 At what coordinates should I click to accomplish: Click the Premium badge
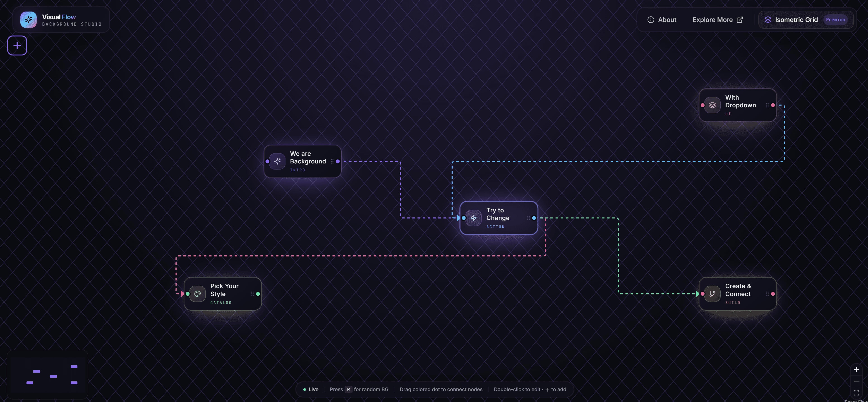(836, 19)
